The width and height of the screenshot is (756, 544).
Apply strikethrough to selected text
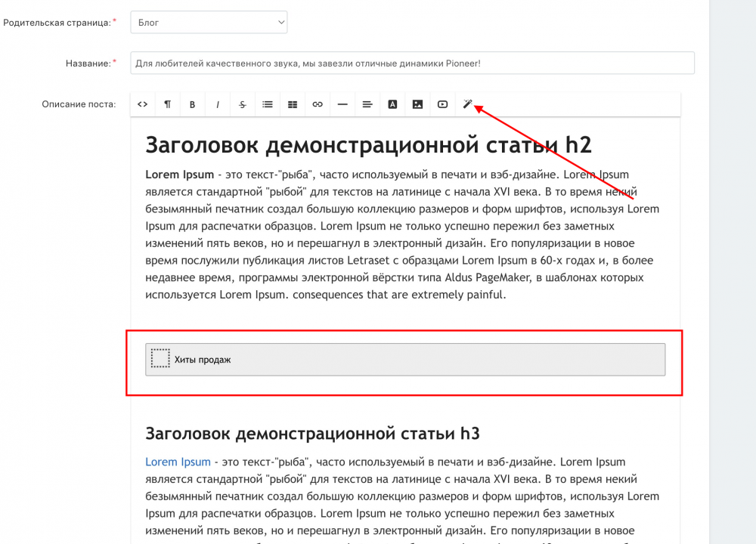click(x=242, y=104)
